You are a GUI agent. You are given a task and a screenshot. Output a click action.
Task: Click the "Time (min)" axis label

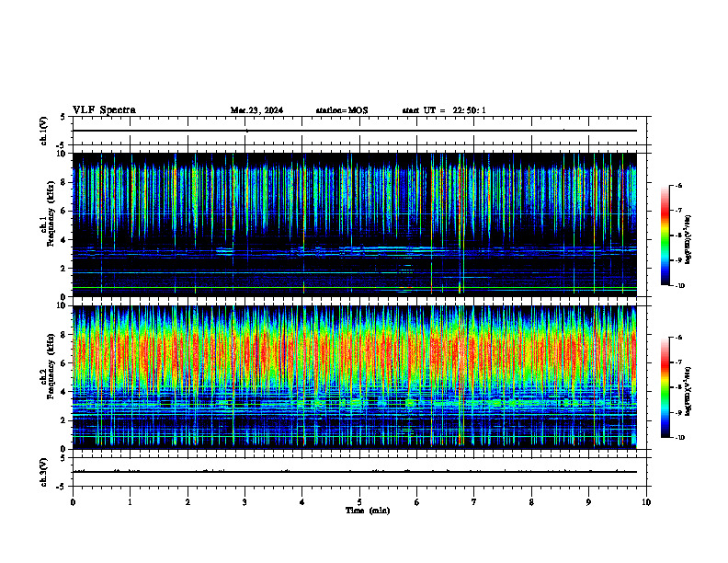pos(368,511)
